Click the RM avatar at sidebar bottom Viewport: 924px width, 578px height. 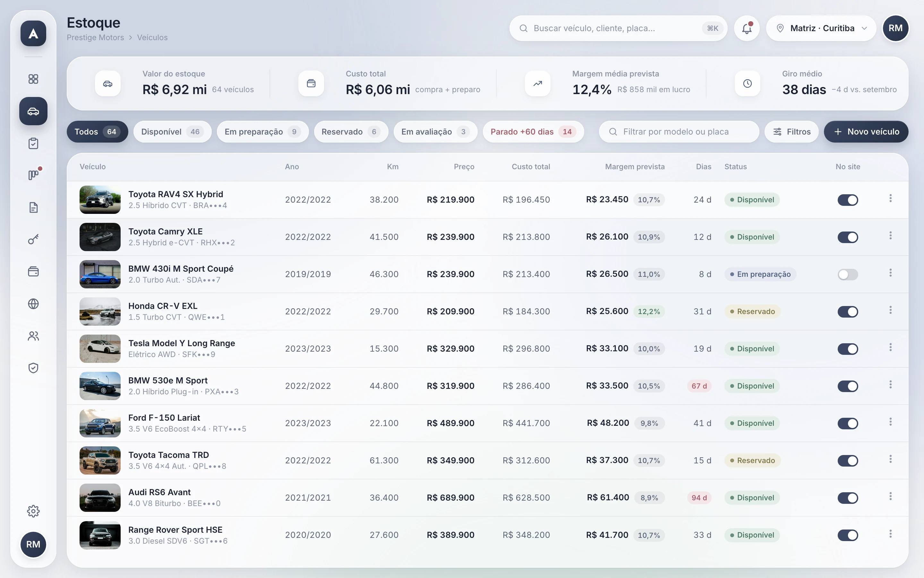(x=33, y=544)
